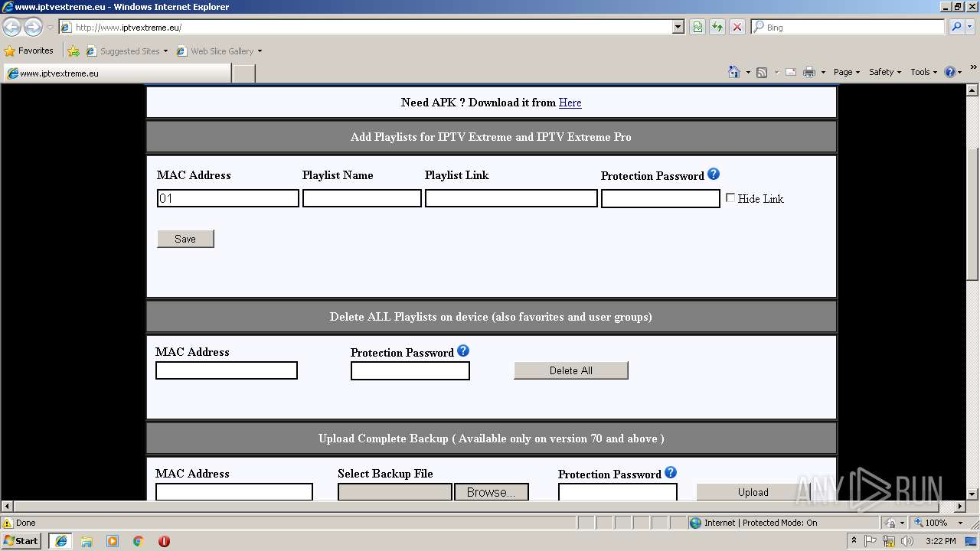Open Windows Media Player in taskbar
The width and height of the screenshot is (980, 551).
[113, 541]
